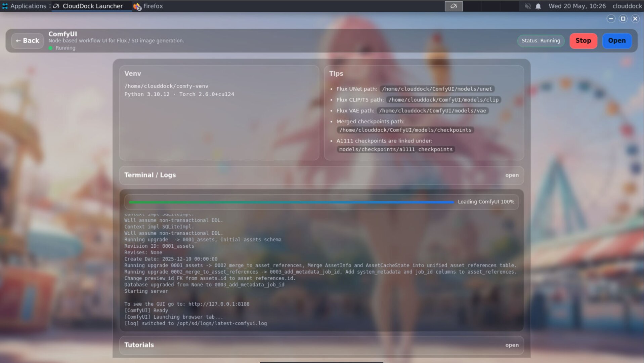Image resolution: width=644 pixels, height=363 pixels.
Task: Open the Applications menu
Action: (24, 6)
